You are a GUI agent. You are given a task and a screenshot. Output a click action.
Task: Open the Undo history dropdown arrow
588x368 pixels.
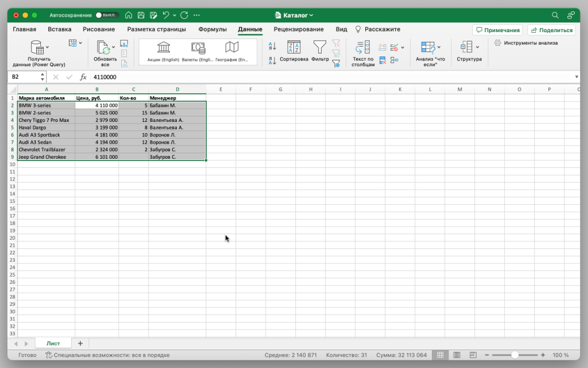pos(175,16)
